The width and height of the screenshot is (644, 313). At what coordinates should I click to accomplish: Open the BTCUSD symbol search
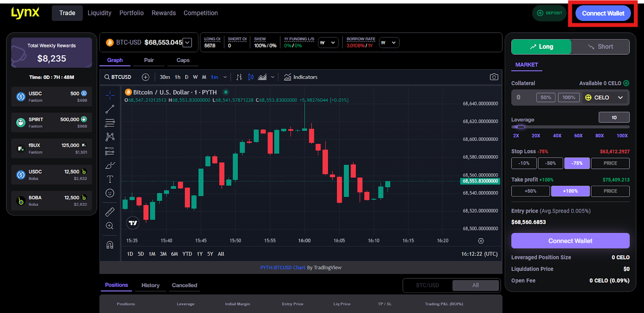tap(118, 77)
